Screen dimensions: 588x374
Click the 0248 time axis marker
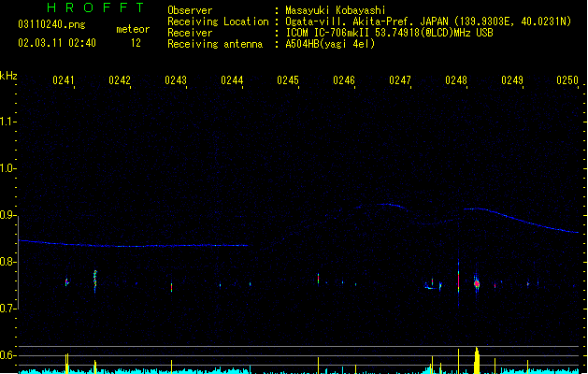(x=456, y=79)
